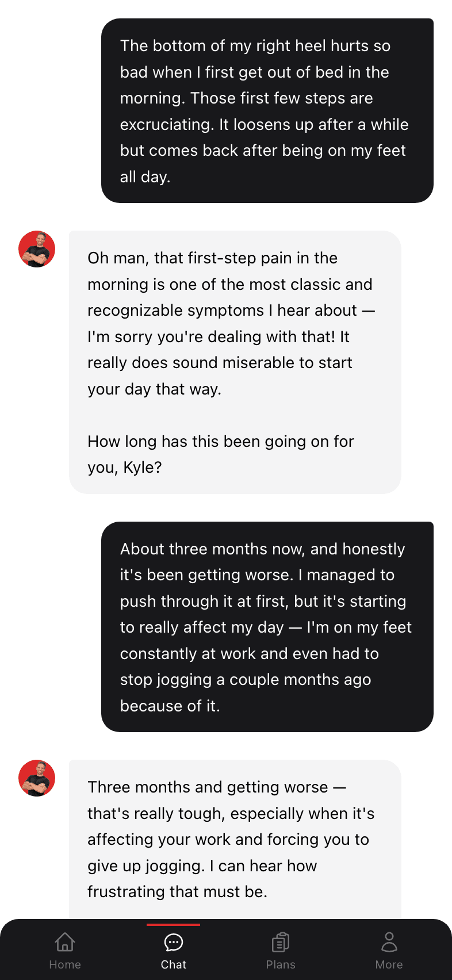Image resolution: width=452 pixels, height=980 pixels.
Task: Tap the 'Three months and getting worse' reply
Action: (x=235, y=840)
